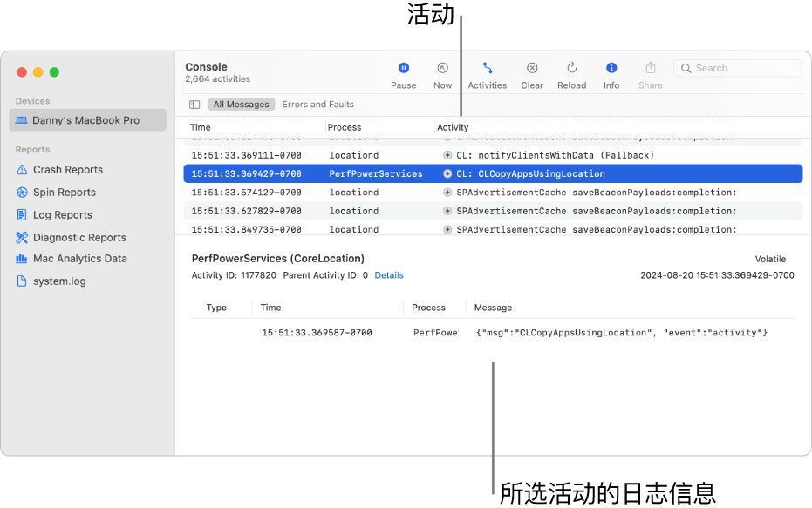Switch to Errors and Faults filter
This screenshot has width=812, height=508.
click(x=318, y=105)
